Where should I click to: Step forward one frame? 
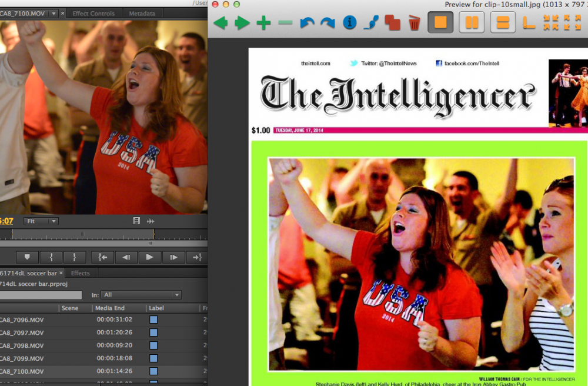173,257
